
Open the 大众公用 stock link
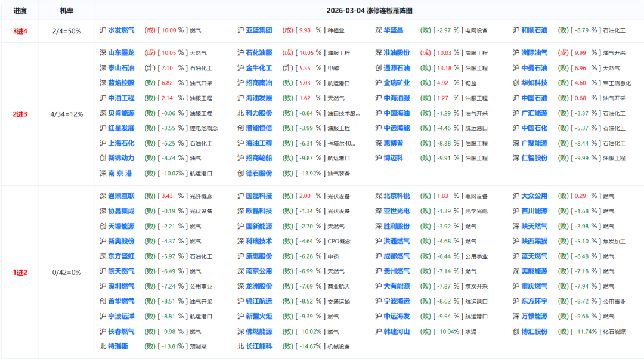point(534,196)
